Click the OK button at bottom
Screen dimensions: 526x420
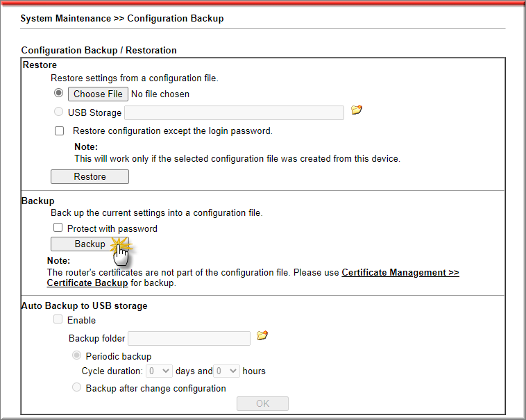[x=262, y=403]
